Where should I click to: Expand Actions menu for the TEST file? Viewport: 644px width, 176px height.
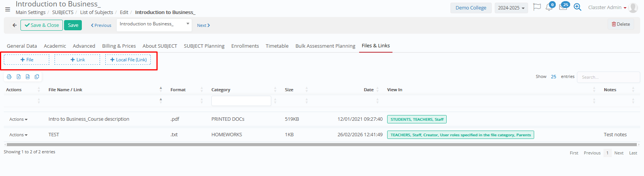tap(18, 135)
